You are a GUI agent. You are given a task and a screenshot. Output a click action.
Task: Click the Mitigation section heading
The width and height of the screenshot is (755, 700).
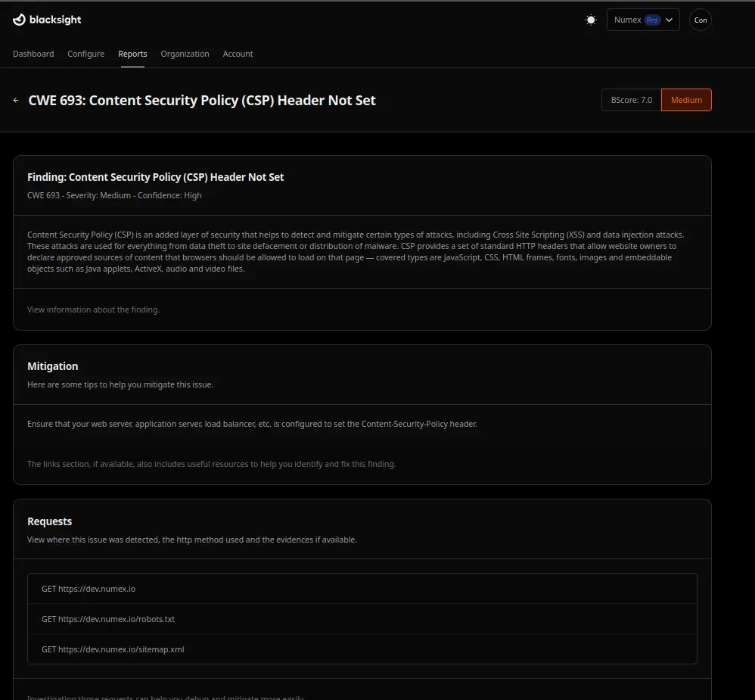point(53,366)
